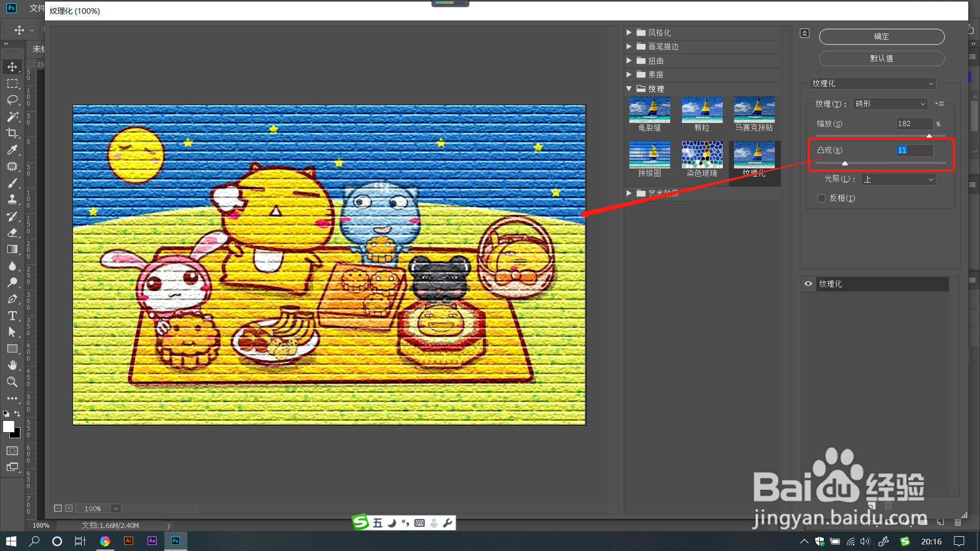Image resolution: width=980 pixels, height=551 pixels.
Task: Expand the 风格化 filter folder
Action: click(629, 33)
